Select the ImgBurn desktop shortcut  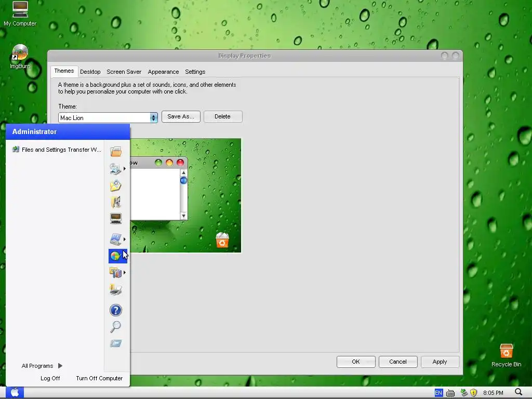[x=20, y=57]
